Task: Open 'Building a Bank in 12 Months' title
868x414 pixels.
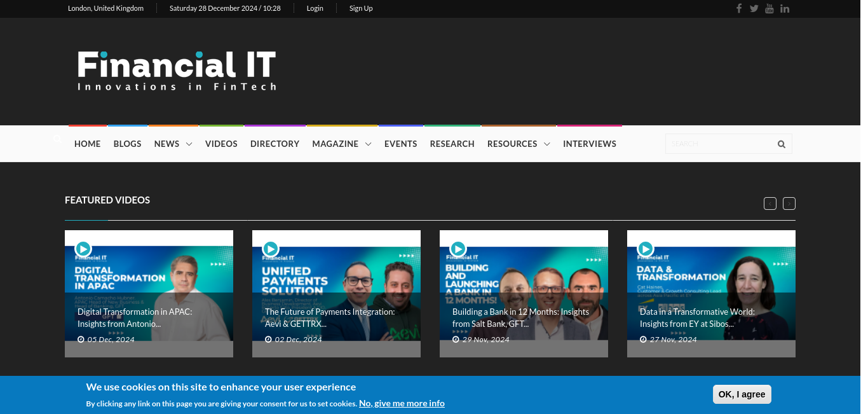Action: [520, 317]
